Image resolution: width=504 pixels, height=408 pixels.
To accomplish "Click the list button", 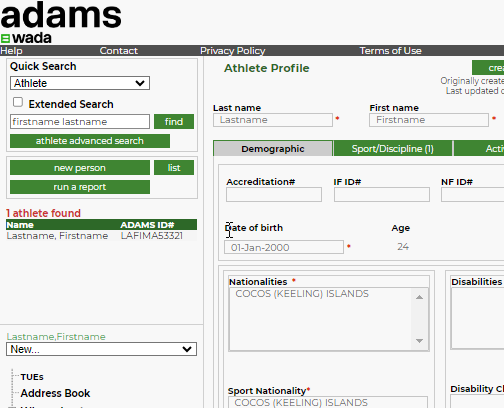I will click(174, 168).
